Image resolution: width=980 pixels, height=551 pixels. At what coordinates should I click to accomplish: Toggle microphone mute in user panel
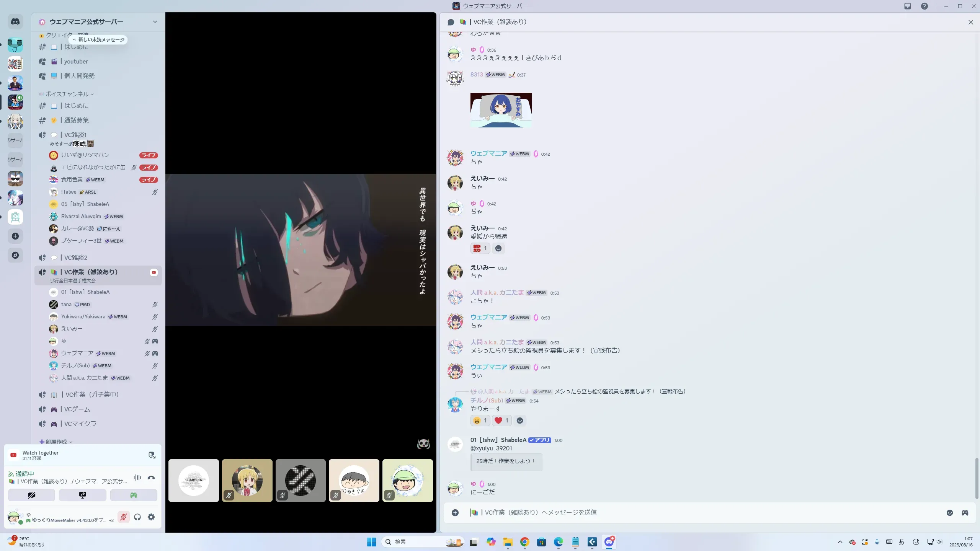click(x=123, y=517)
